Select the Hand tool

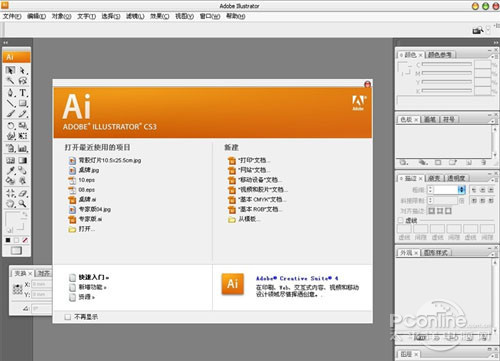pyautogui.click(x=10, y=203)
